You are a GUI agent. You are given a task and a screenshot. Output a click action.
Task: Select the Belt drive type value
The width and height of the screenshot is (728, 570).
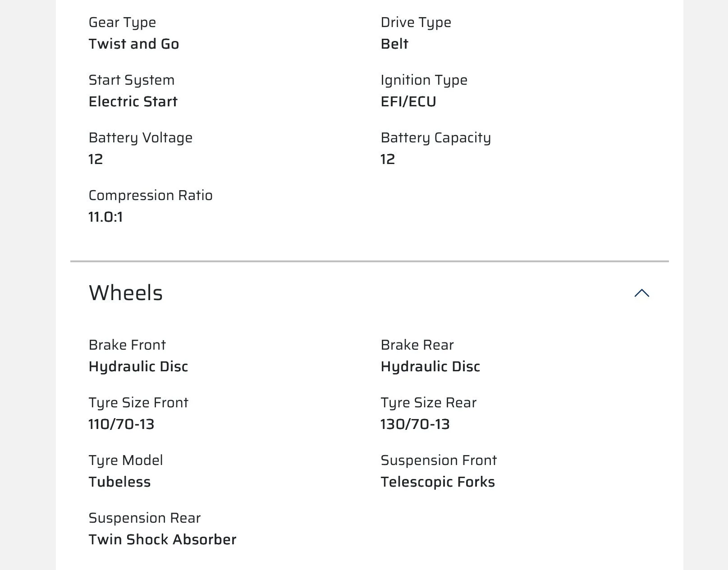tap(394, 44)
